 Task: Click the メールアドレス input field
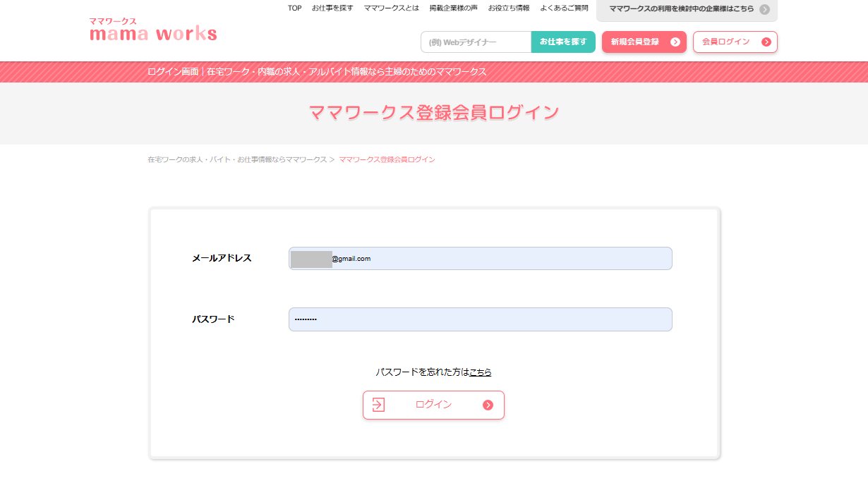tap(480, 258)
